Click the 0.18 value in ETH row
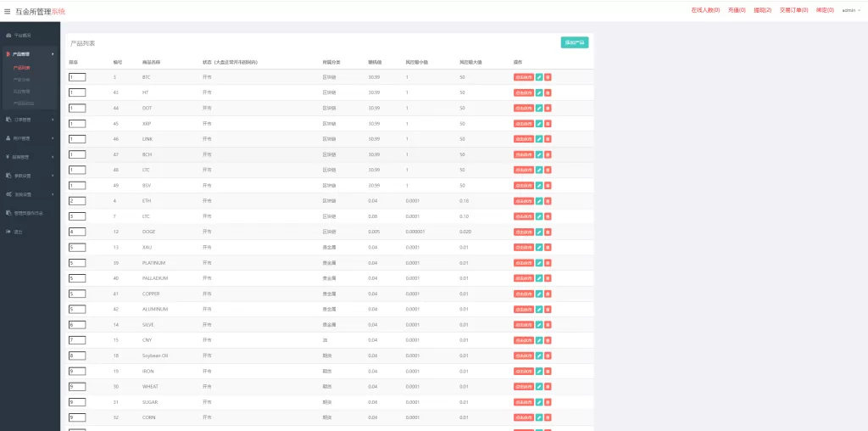868x431 pixels. 464,201
